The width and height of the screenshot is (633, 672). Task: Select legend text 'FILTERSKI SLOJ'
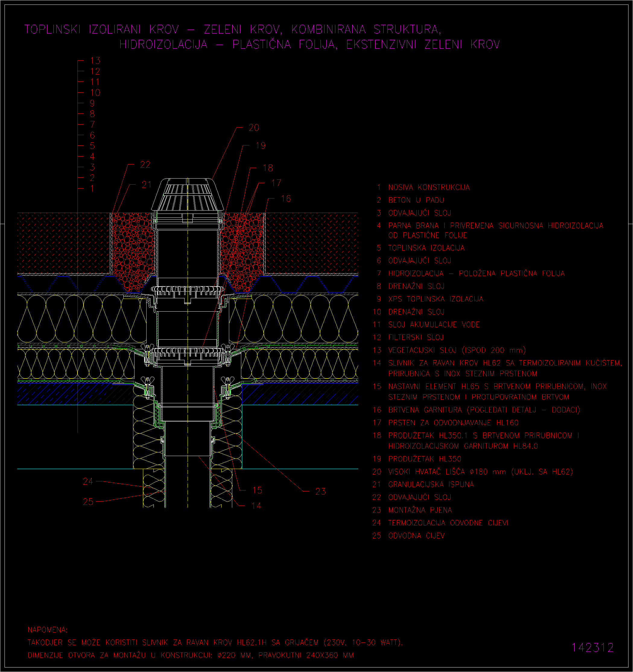tap(416, 337)
